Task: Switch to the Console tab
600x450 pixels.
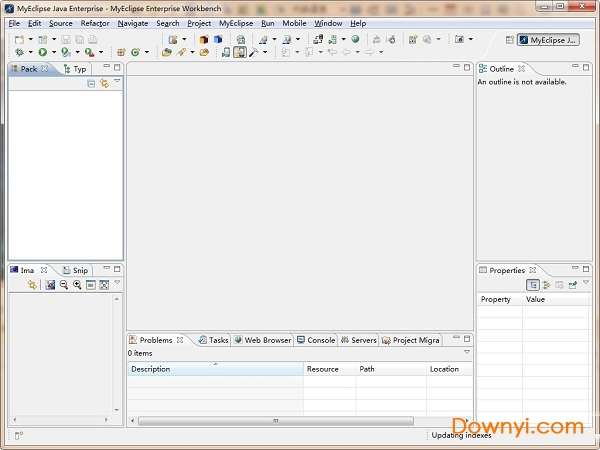Action: (x=316, y=340)
